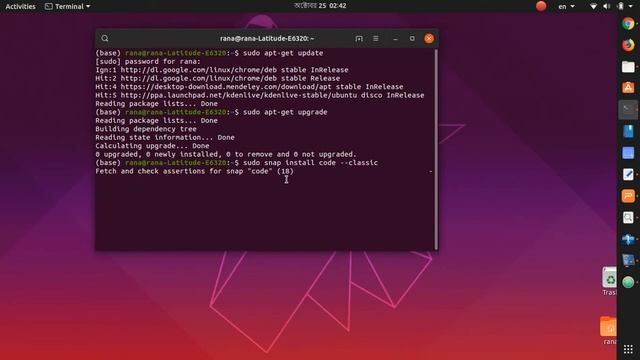Expand the system menu arrow at top right

click(632, 7)
